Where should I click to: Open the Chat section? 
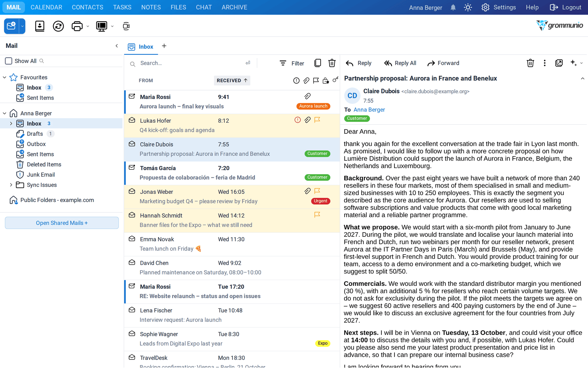pyautogui.click(x=204, y=7)
